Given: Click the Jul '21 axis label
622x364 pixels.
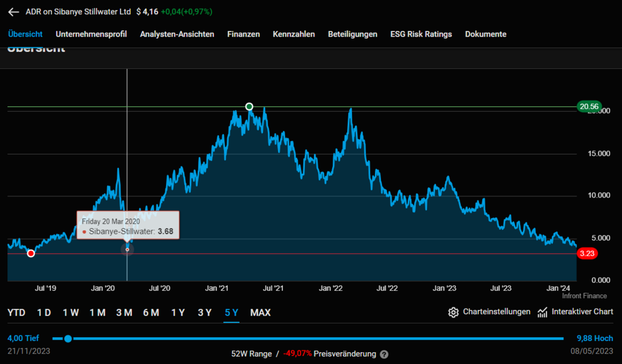Looking at the screenshot, I should point(273,288).
